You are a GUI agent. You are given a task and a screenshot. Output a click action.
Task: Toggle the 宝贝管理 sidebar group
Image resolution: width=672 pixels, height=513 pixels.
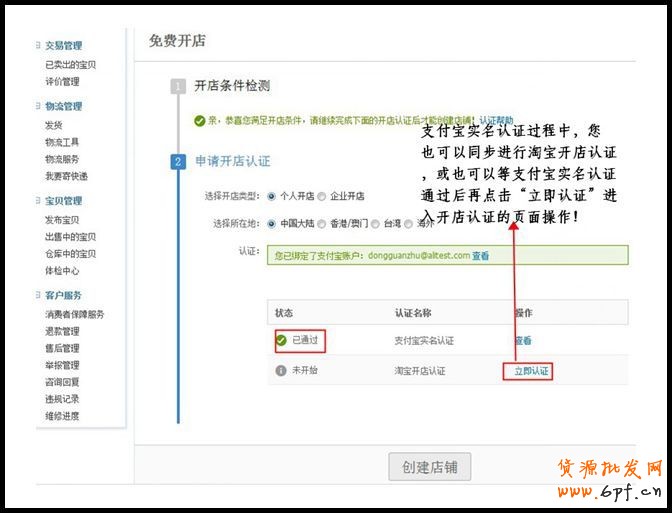point(63,201)
